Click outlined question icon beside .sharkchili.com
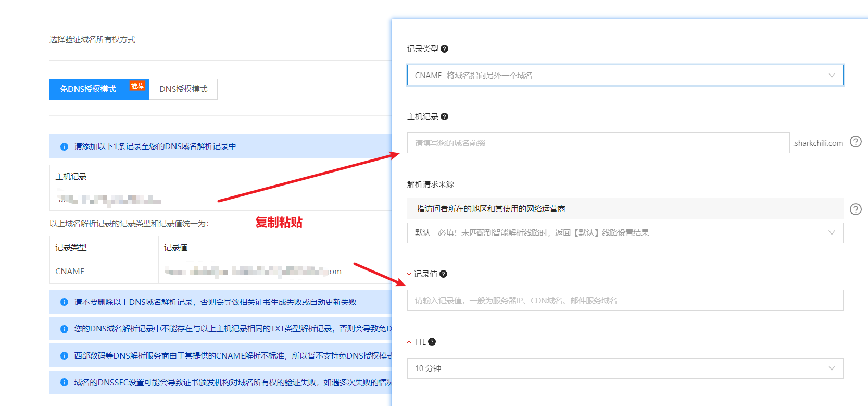The image size is (868, 406). pyautogui.click(x=856, y=142)
